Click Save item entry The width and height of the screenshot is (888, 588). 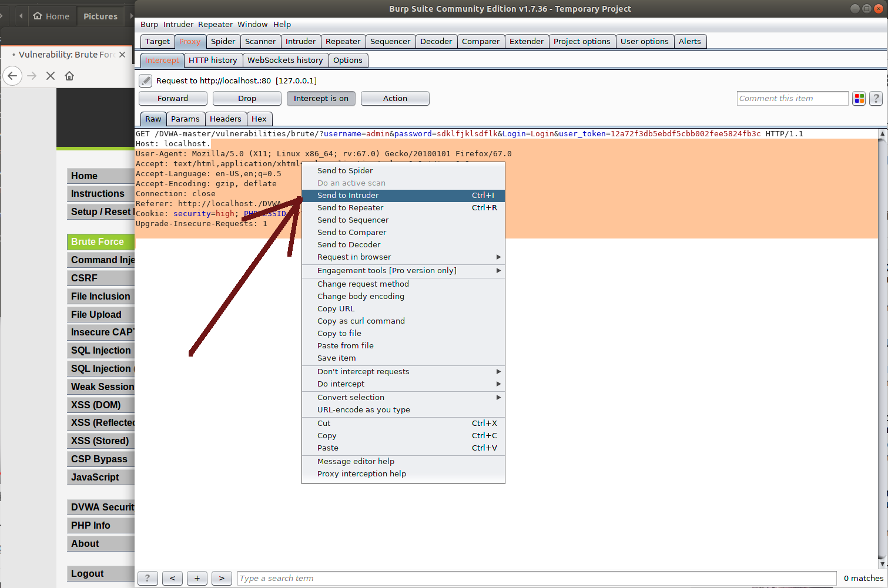pyautogui.click(x=403, y=358)
